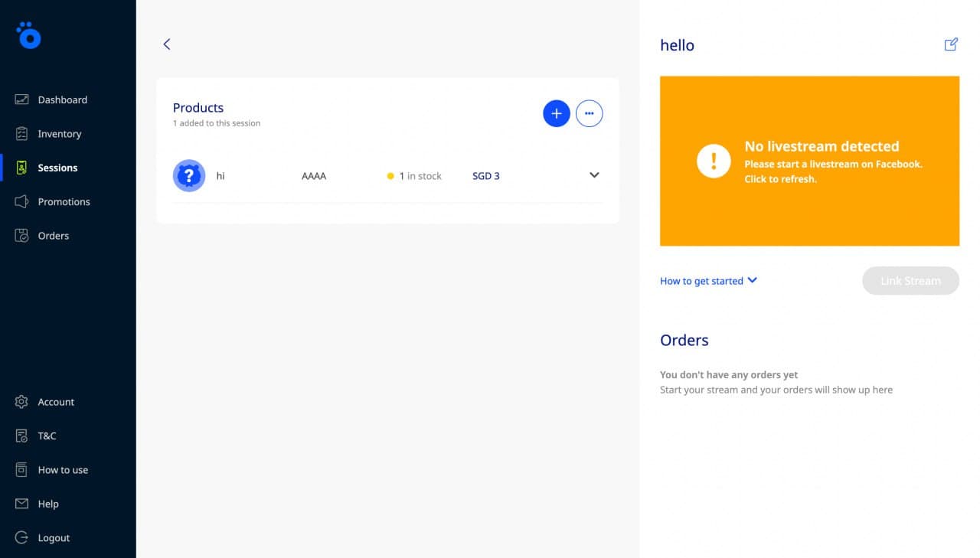The width and height of the screenshot is (980, 558).
Task: Click the Account gear icon
Action: [21, 402]
